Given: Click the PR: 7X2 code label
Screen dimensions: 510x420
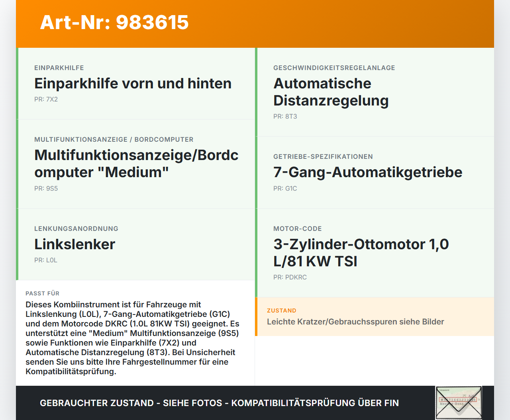Looking at the screenshot, I should pyautogui.click(x=46, y=99).
